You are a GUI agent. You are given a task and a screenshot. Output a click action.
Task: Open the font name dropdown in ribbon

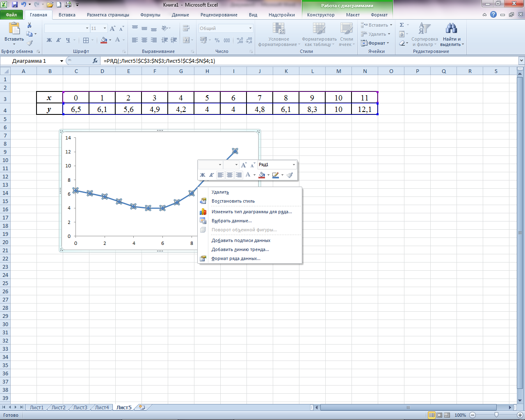pyautogui.click(x=87, y=28)
